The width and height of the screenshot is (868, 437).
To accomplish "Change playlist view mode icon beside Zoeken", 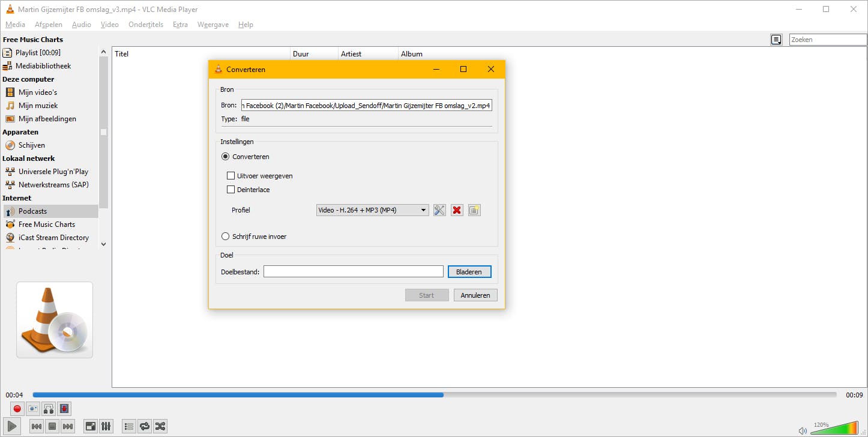I will [x=776, y=40].
